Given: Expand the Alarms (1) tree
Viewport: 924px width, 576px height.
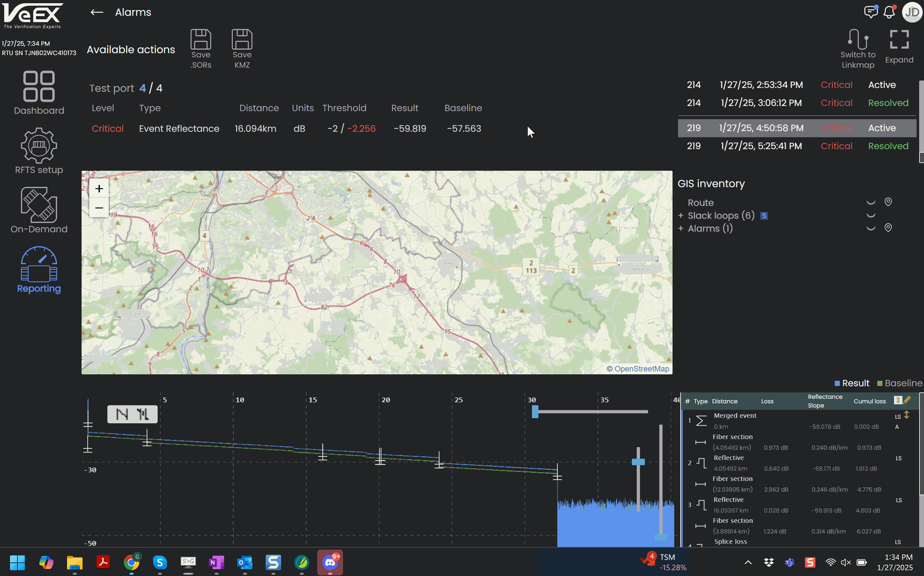Looking at the screenshot, I should coord(681,229).
